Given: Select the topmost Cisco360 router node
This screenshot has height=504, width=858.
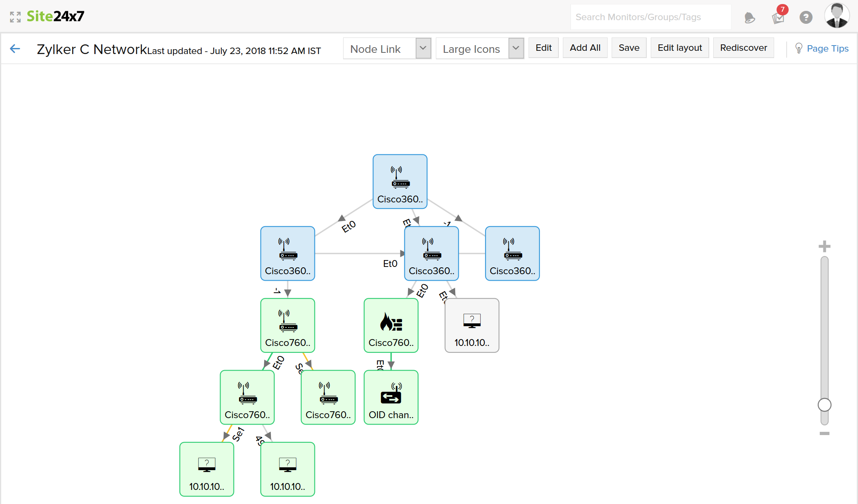Looking at the screenshot, I should click(x=400, y=181).
